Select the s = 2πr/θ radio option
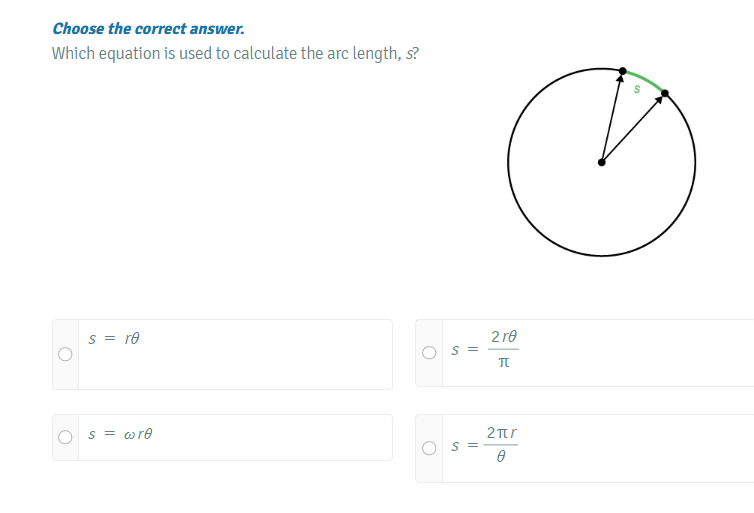The height and width of the screenshot is (513, 754). tap(429, 448)
